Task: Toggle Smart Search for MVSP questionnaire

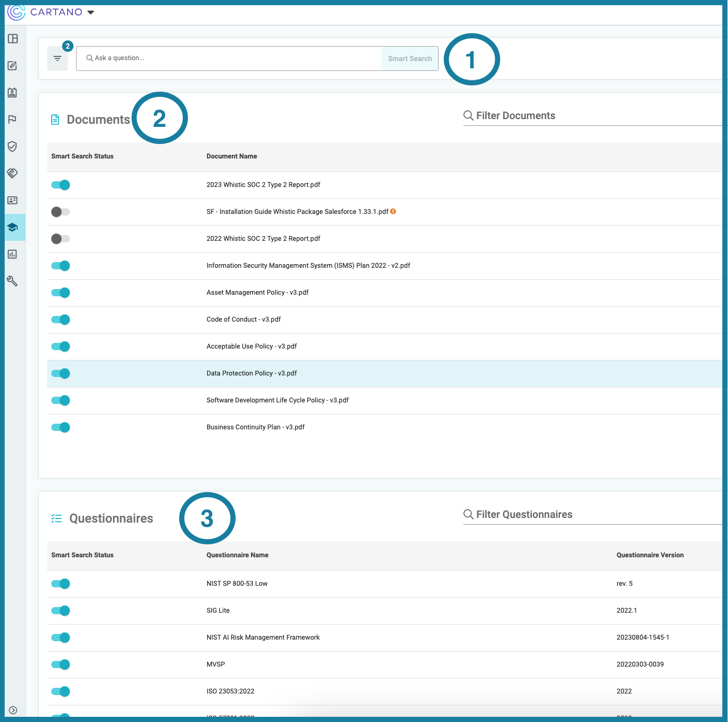Action: [x=61, y=665]
